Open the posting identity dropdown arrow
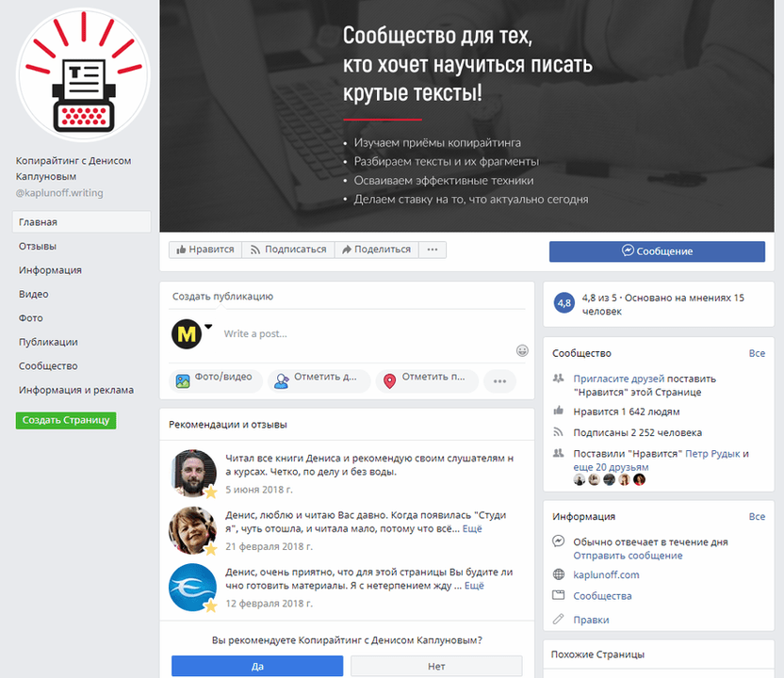Image resolution: width=784 pixels, height=678 pixels. 208,327
